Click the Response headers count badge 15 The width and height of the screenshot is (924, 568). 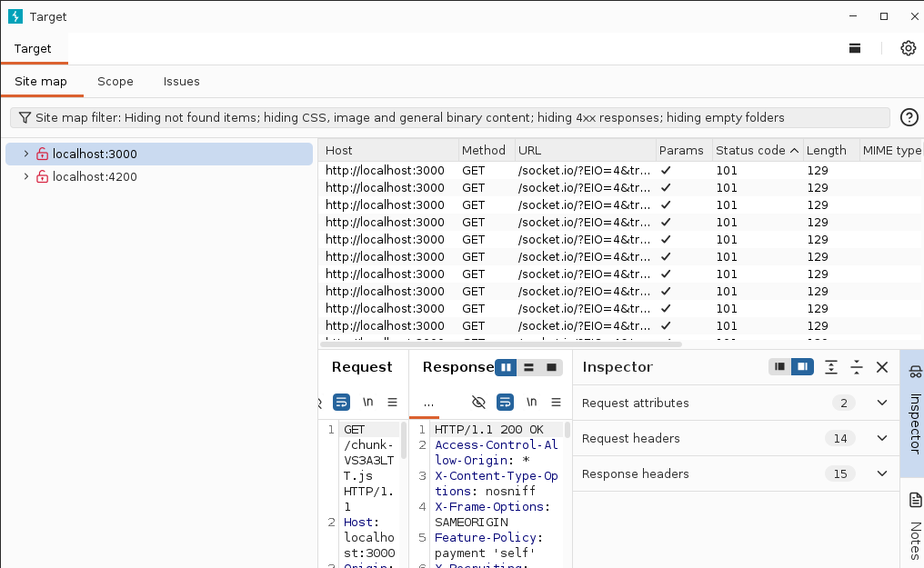click(x=840, y=473)
